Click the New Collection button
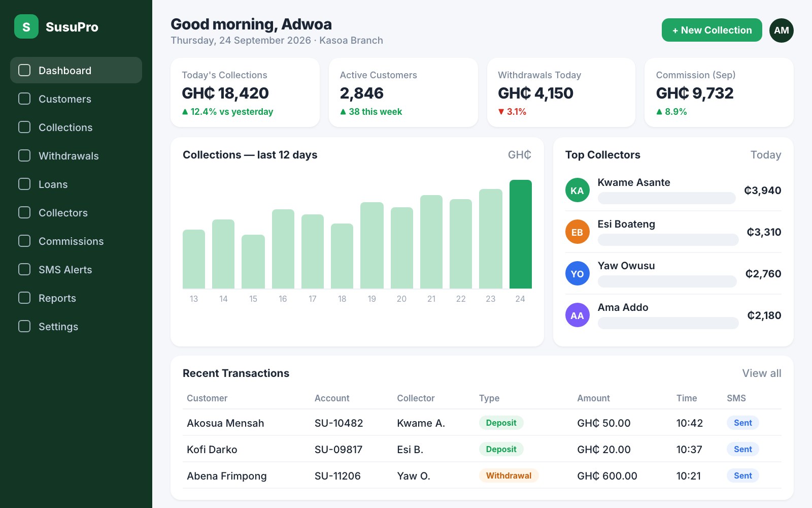The height and width of the screenshot is (508, 812). (712, 30)
